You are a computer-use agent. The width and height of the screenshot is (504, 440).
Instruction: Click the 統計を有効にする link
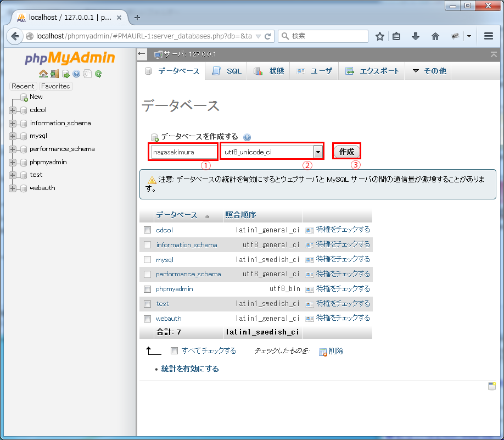pos(190,369)
